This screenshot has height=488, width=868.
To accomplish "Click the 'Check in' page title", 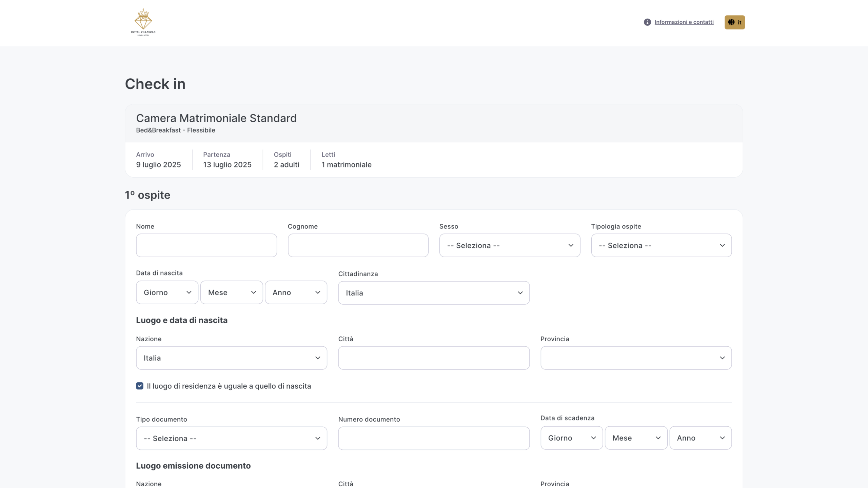I will click(x=155, y=84).
